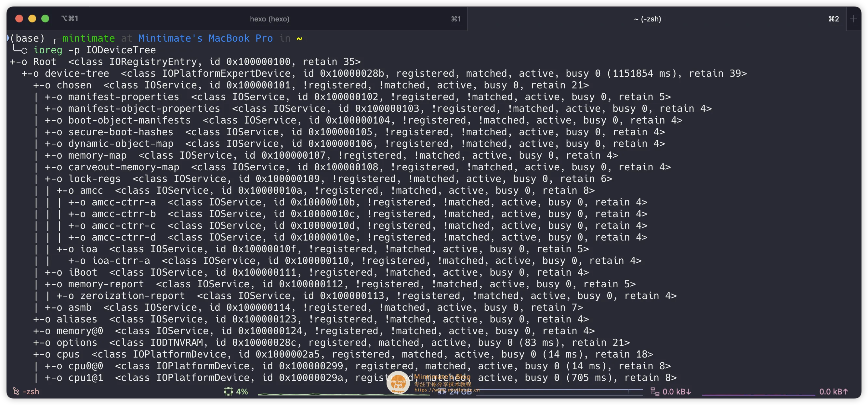Click the CPU chip icon showing 4%
The width and height of the screenshot is (868, 405).
[229, 391]
